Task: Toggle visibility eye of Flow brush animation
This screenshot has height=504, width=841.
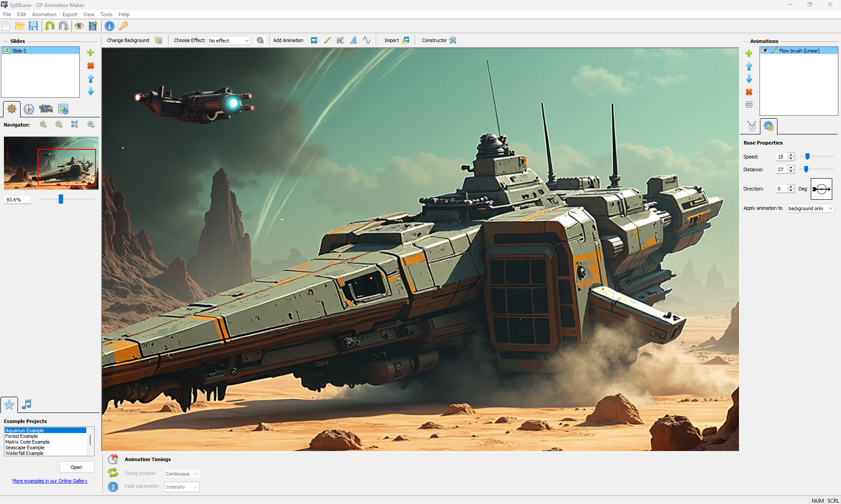Action: point(765,51)
